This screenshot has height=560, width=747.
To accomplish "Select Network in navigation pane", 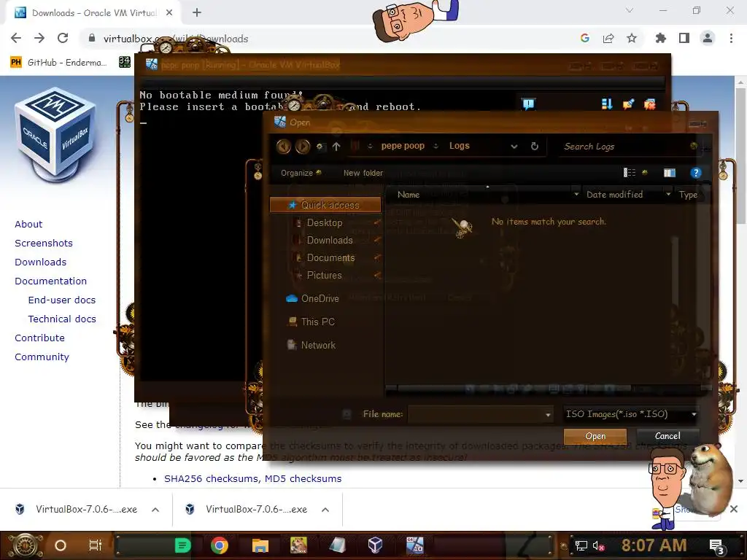I will [311, 345].
